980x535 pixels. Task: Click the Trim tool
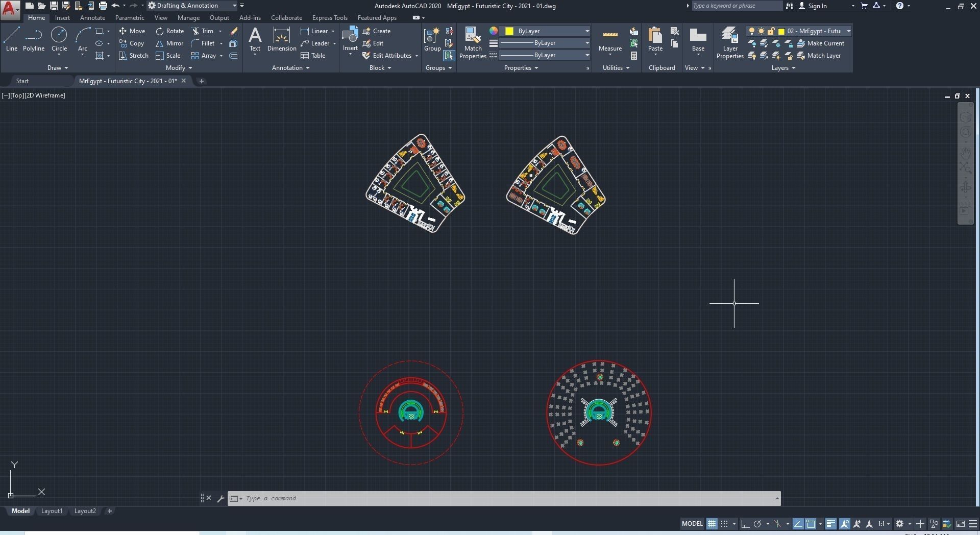click(203, 31)
